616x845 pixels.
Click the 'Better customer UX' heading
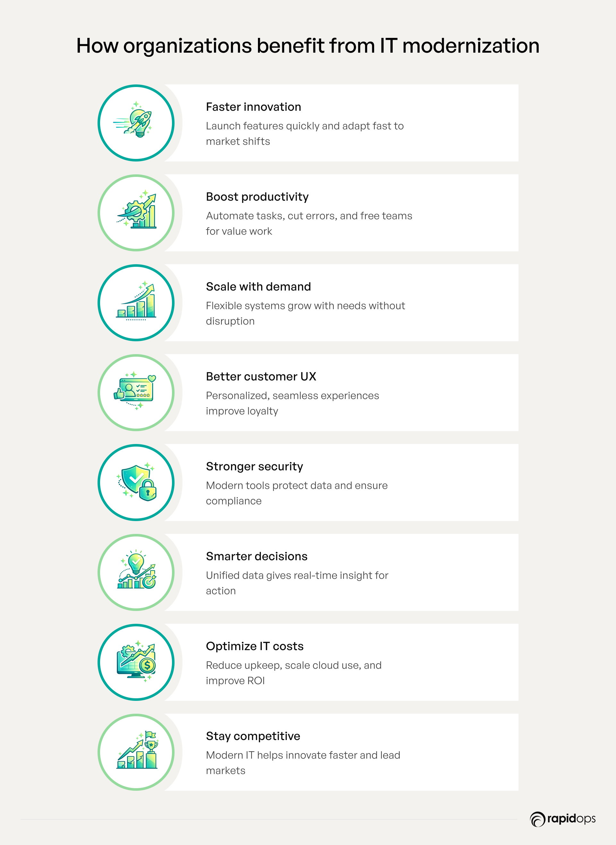[x=261, y=377]
